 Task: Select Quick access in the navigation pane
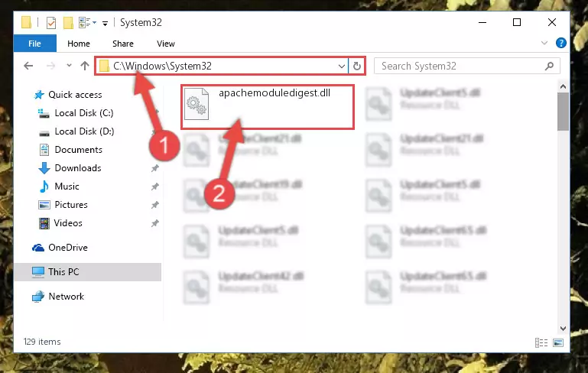tap(75, 95)
